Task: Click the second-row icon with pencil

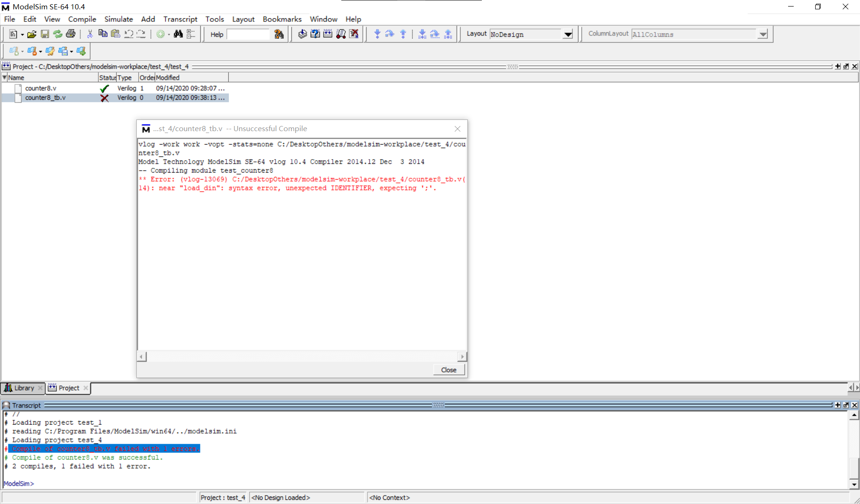Action: point(50,51)
